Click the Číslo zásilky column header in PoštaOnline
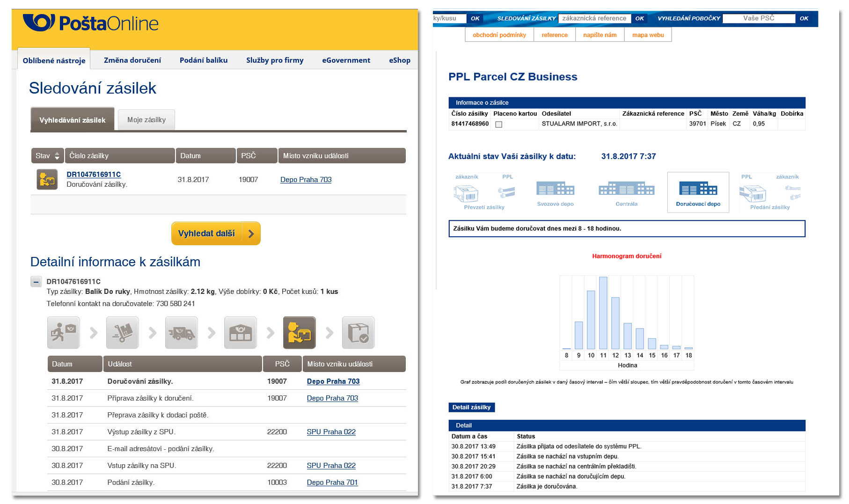Screen dimensions: 849x504 point(120,156)
